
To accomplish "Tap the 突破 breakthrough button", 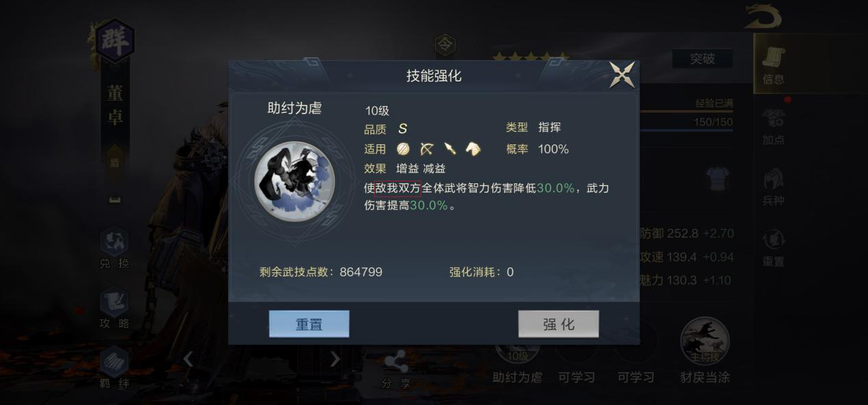I will pos(702,59).
